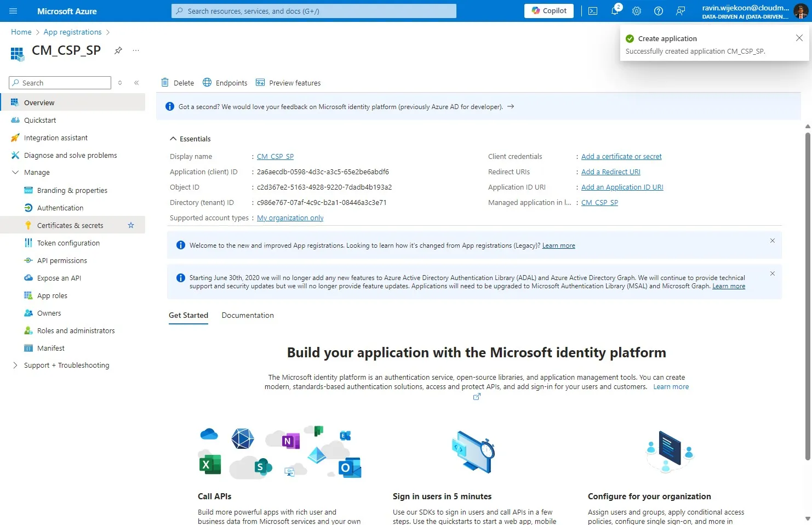
Task: Launch Copilot
Action: click(549, 11)
